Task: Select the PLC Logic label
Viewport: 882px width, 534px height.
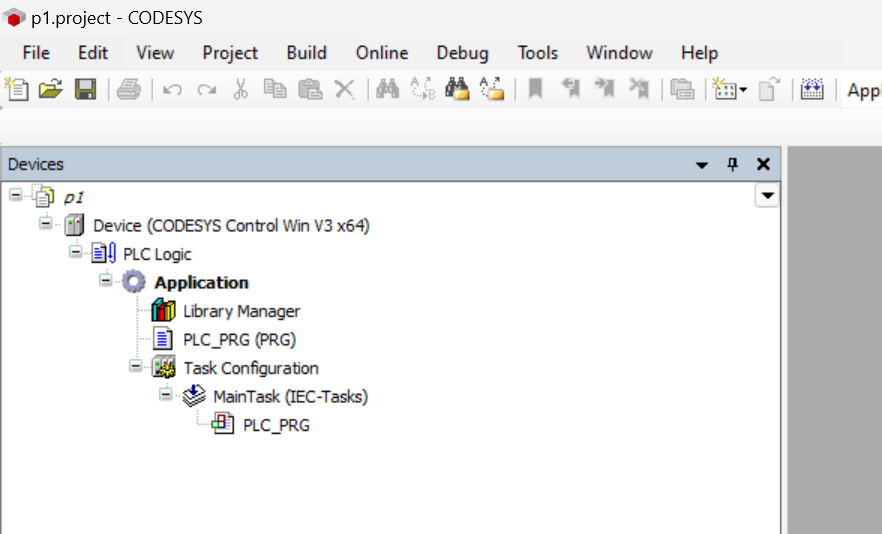Action: pyautogui.click(x=158, y=254)
